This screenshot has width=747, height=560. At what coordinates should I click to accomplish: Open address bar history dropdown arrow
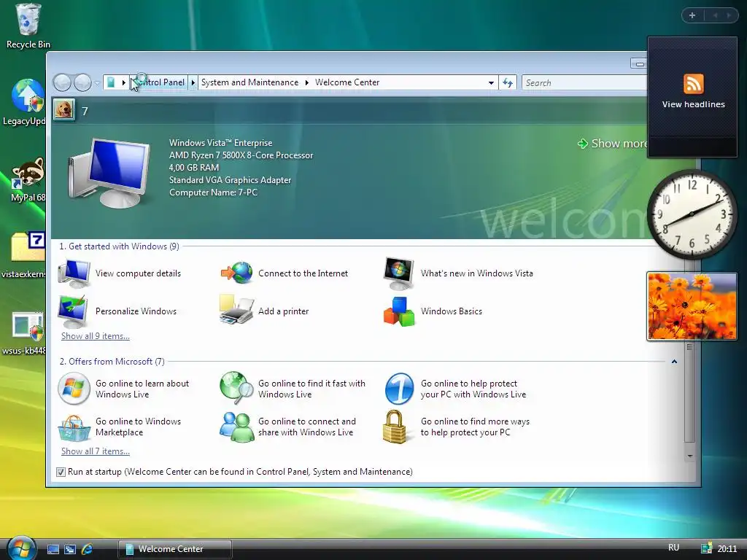(x=491, y=83)
